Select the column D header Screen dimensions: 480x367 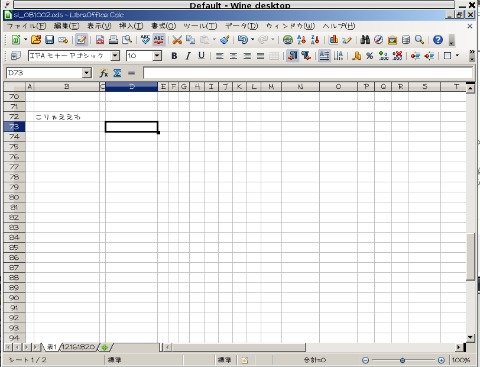coord(131,87)
